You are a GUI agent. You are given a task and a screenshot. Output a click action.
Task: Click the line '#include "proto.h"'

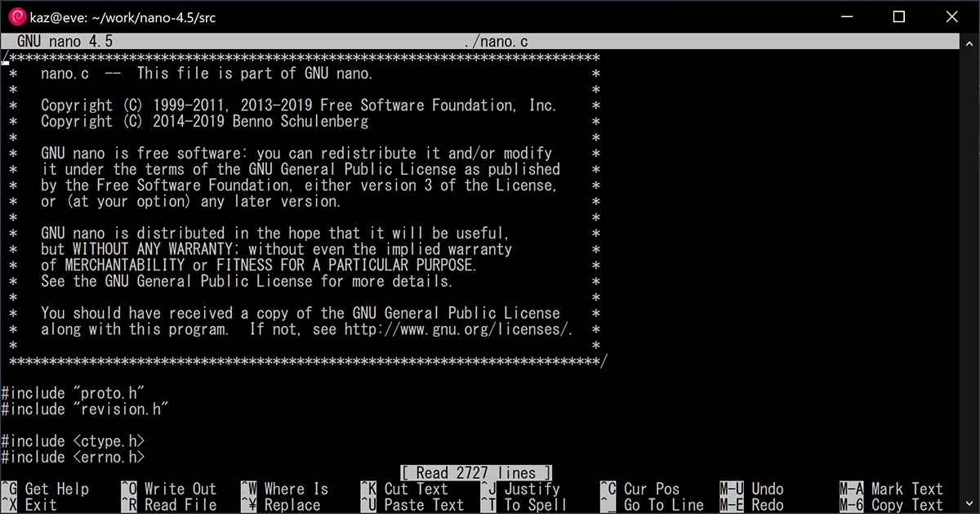(x=73, y=393)
